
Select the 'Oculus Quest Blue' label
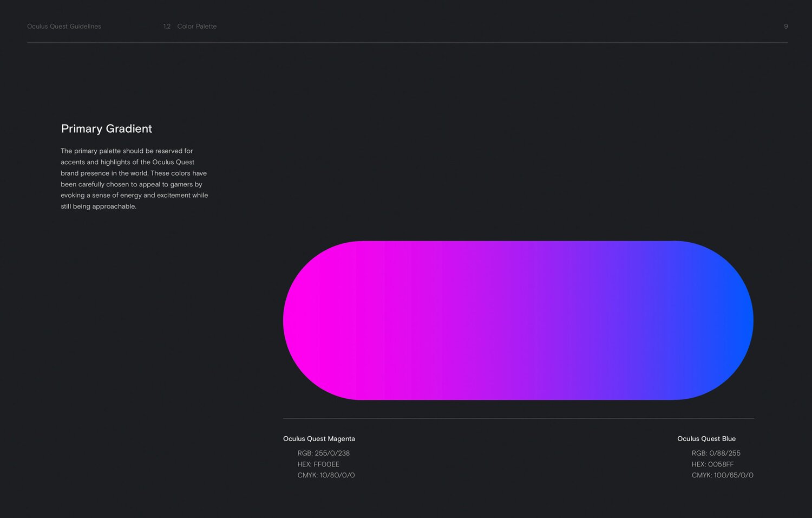[706, 439]
